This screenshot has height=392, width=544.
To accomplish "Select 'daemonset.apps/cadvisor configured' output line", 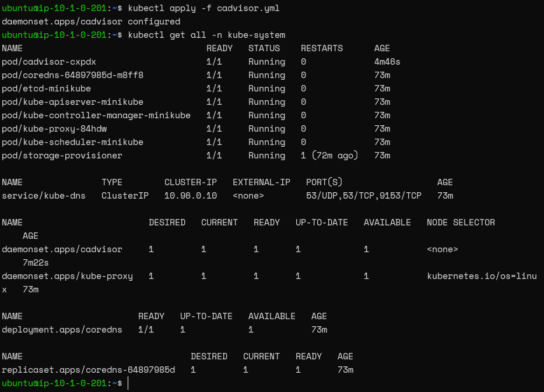I will (x=91, y=22).
